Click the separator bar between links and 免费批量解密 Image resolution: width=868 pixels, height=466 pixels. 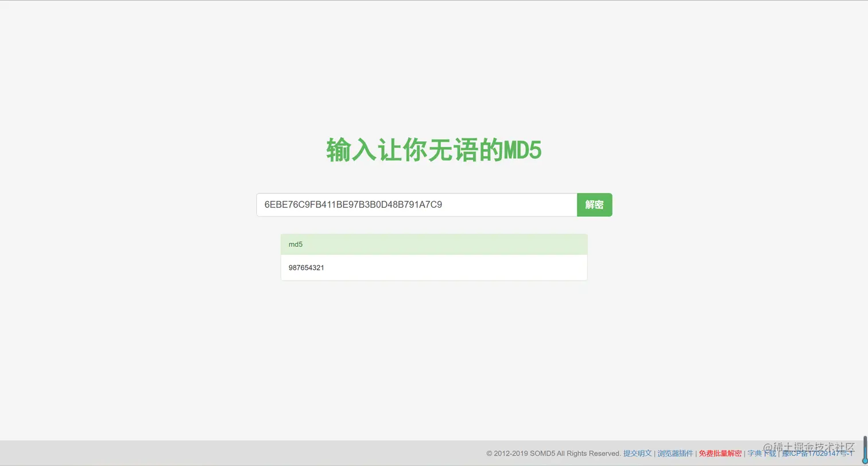pos(696,453)
